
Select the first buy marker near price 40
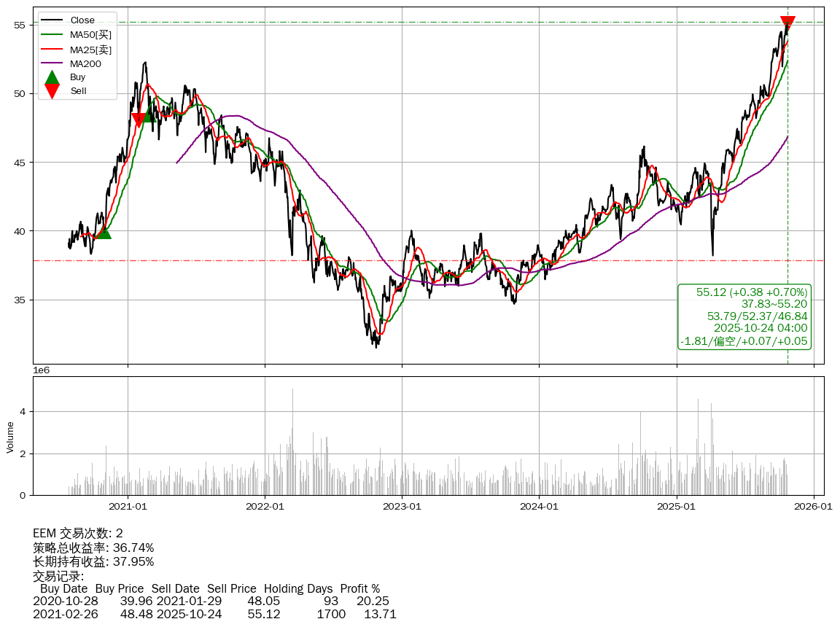click(x=103, y=232)
